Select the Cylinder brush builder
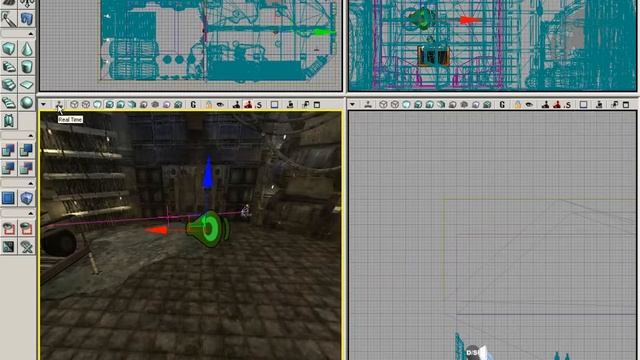Screen dimensions: 640x360 tap(27, 67)
